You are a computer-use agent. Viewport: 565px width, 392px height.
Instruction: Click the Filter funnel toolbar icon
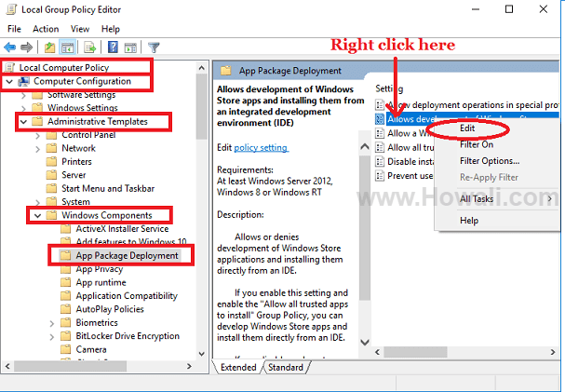point(154,47)
